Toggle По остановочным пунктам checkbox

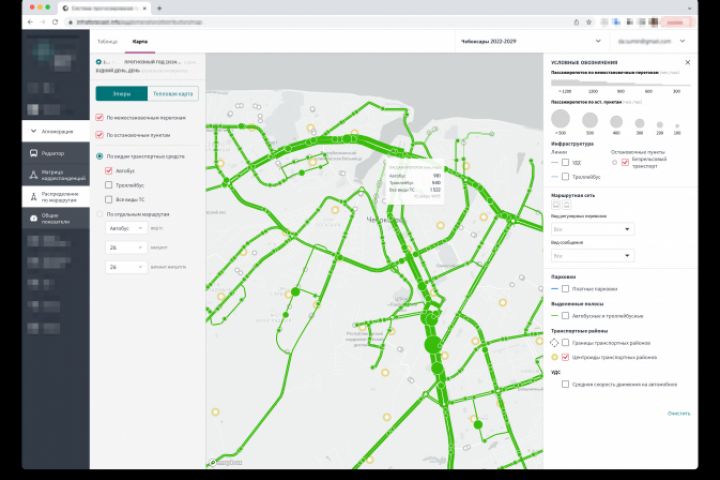tap(99, 135)
